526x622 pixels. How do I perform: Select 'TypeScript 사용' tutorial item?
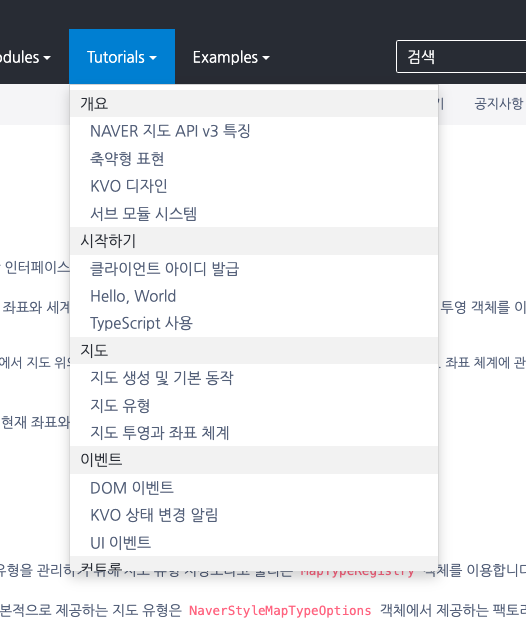pyautogui.click(x=254, y=323)
